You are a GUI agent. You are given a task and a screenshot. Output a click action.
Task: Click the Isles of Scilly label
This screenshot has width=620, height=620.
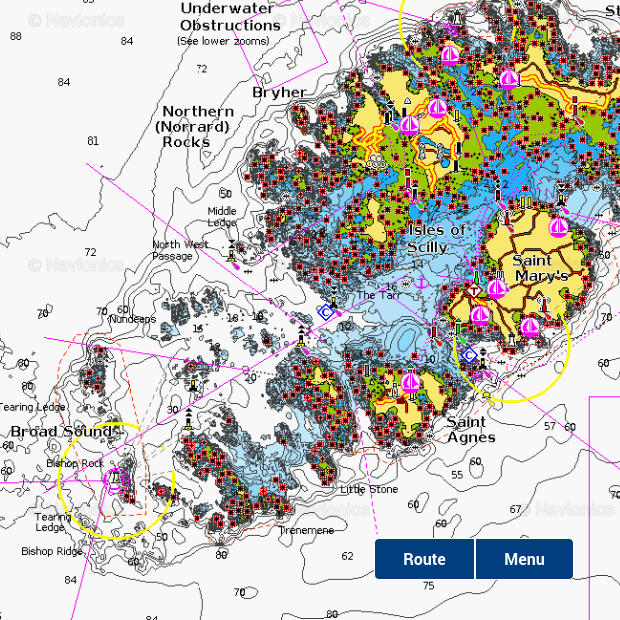437,238
